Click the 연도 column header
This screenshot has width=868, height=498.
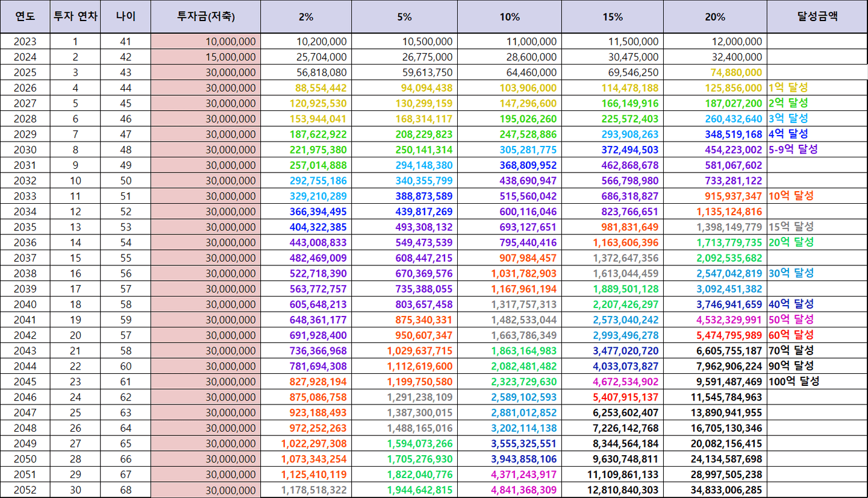(x=25, y=17)
